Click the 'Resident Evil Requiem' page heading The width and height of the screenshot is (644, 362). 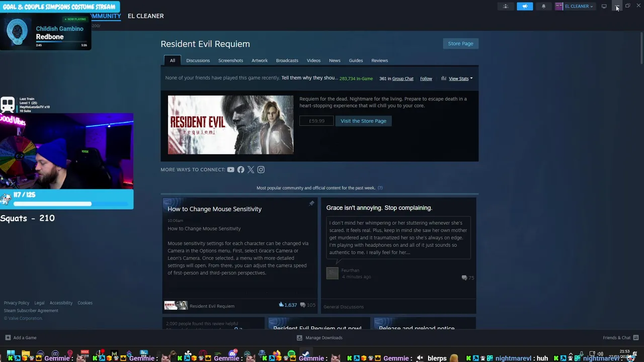(x=205, y=44)
